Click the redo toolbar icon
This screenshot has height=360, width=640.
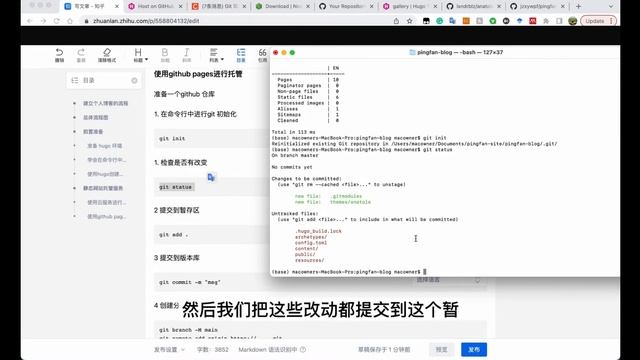tap(81, 55)
